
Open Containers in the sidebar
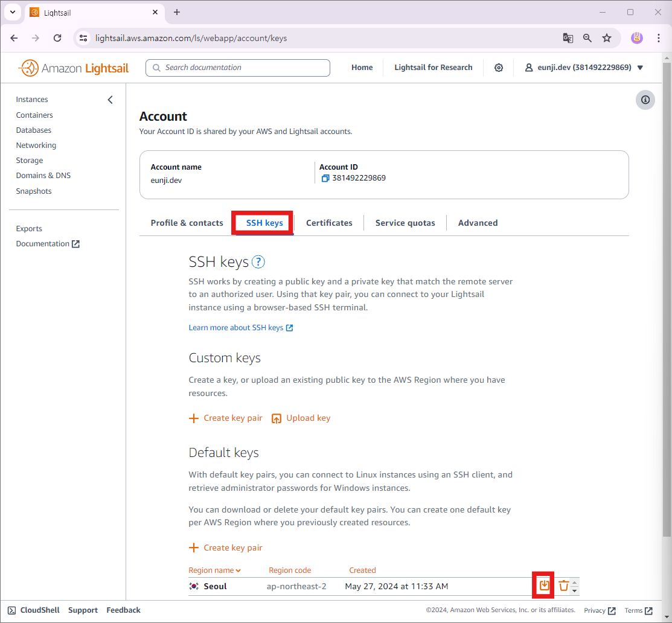34,115
